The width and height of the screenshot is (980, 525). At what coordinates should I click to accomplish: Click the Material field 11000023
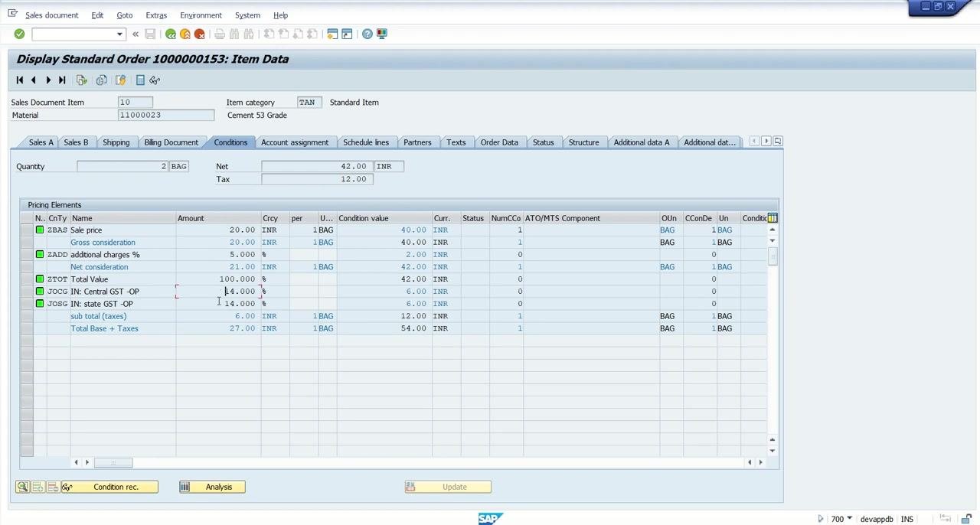(x=166, y=115)
